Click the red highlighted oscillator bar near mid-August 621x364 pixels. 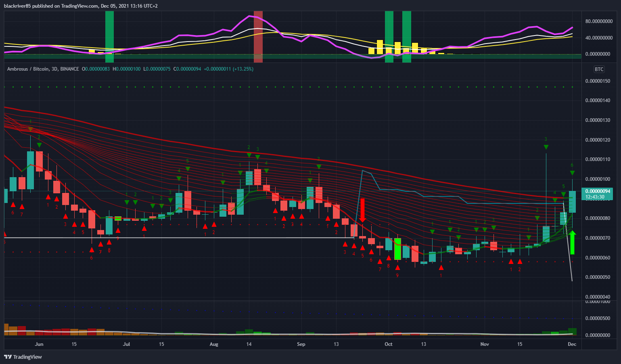click(x=258, y=37)
